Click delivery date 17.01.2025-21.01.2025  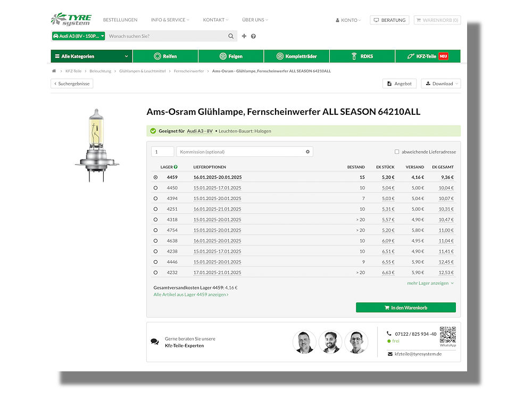click(217, 272)
